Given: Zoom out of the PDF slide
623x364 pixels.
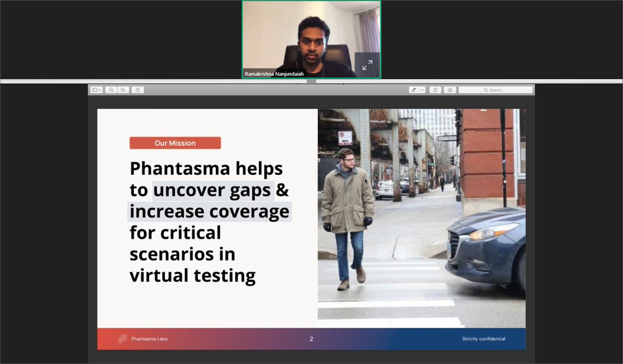Looking at the screenshot, I should tap(111, 90).
